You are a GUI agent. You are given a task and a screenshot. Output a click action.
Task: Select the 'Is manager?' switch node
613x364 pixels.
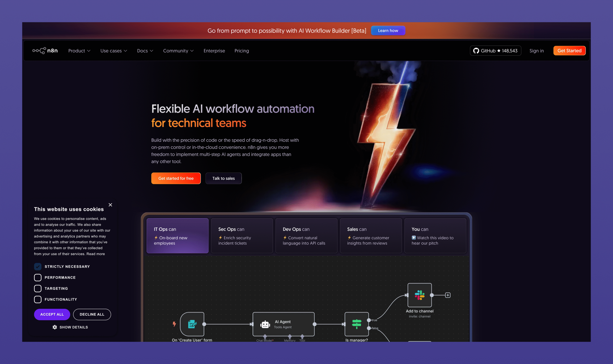(356, 324)
